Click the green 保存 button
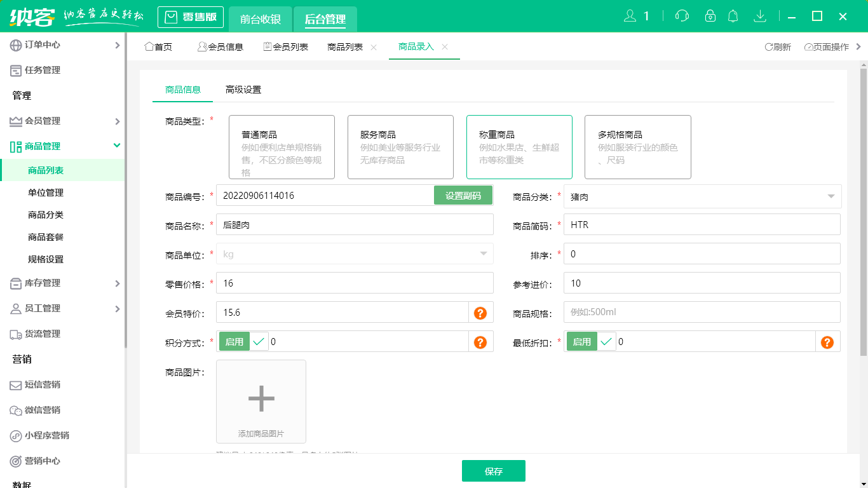 coord(493,471)
